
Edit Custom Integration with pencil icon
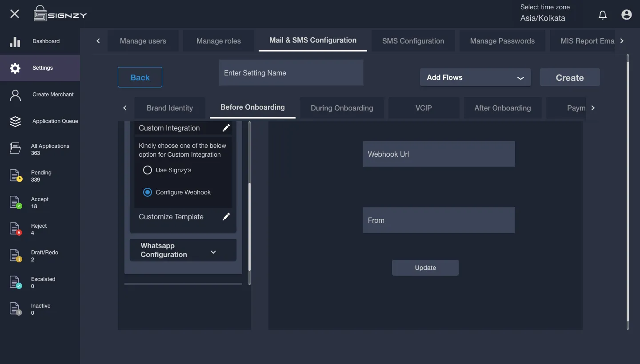coord(226,128)
